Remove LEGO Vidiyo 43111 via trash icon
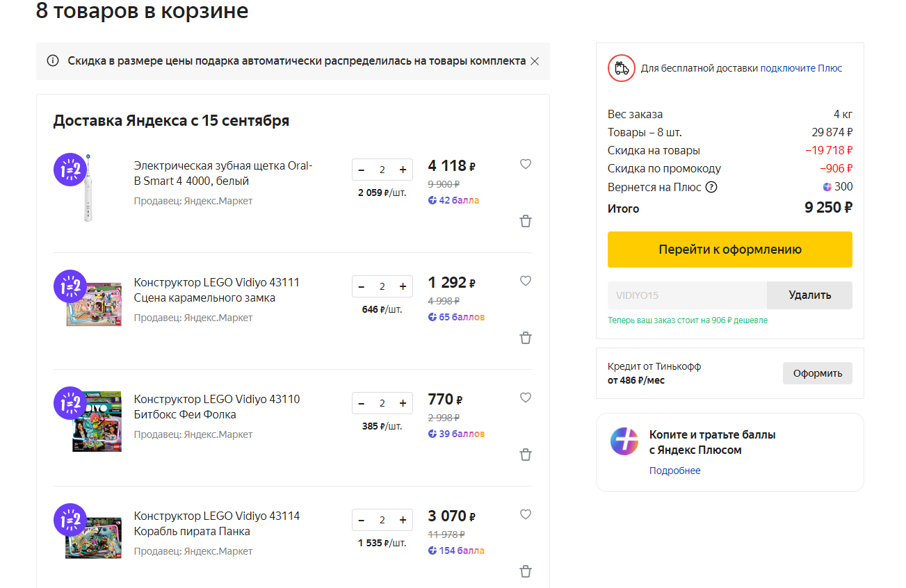The image size is (906, 588). point(526,338)
